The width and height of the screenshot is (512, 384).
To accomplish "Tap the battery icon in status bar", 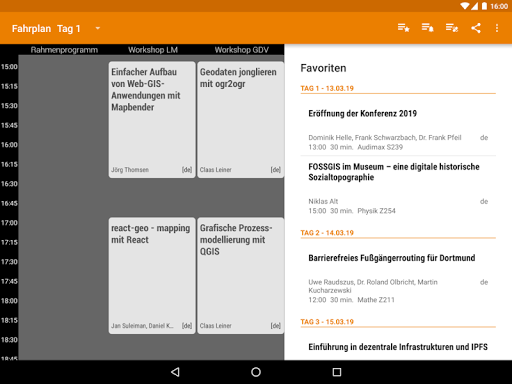I will point(484,6).
